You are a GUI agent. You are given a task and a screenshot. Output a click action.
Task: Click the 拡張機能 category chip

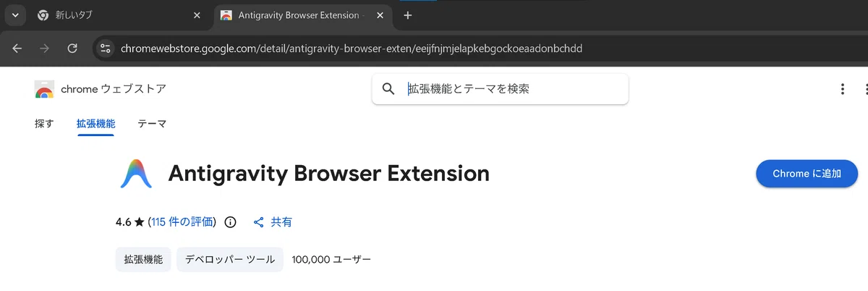(143, 259)
